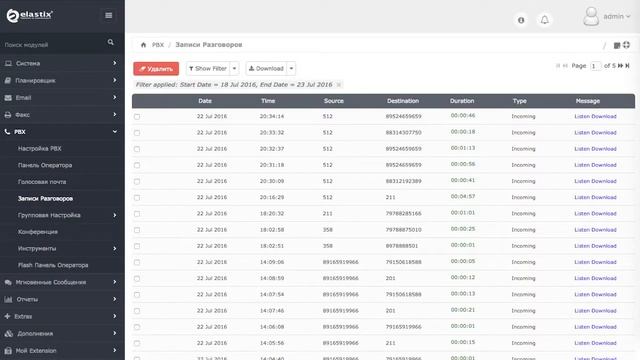Image resolution: width=640 pixels, height=360 pixels.
Task: Click the PBX phone icon
Action: [7, 132]
